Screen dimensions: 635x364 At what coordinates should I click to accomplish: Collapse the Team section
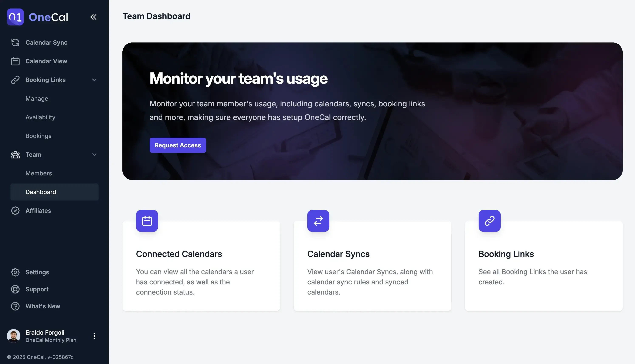[94, 155]
